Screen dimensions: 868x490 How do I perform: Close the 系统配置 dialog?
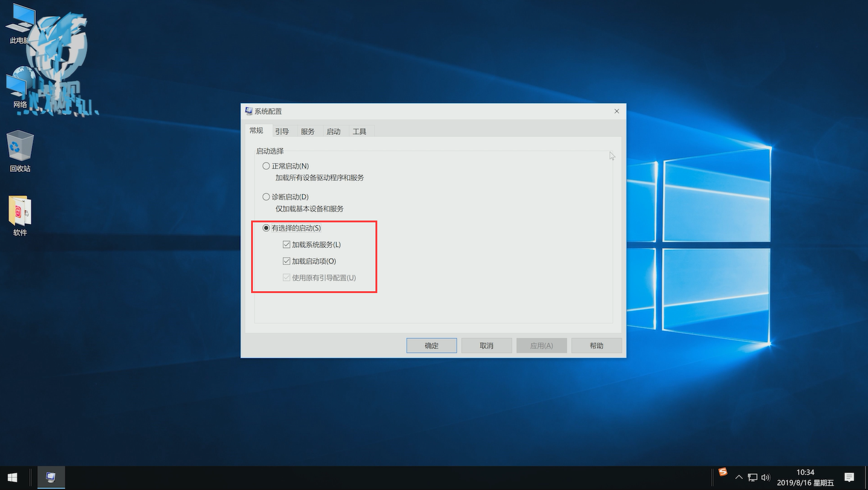pos(616,111)
